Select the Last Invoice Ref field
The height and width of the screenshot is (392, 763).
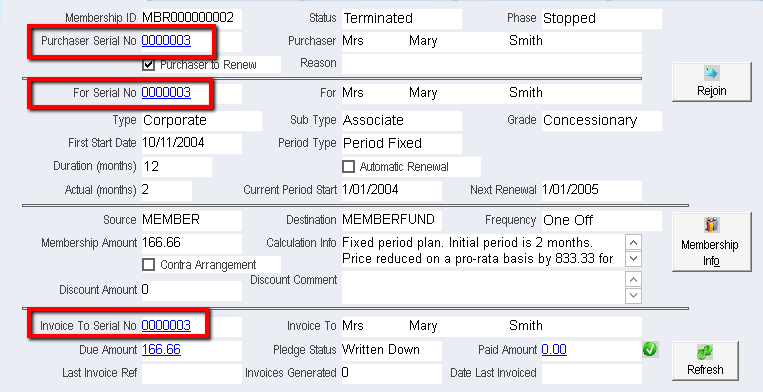(192, 373)
